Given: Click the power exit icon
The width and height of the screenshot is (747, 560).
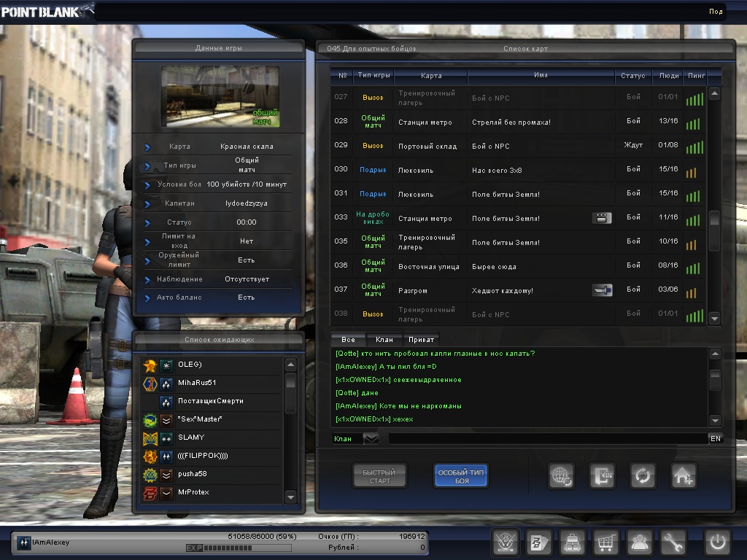Looking at the screenshot, I should tap(717, 542).
